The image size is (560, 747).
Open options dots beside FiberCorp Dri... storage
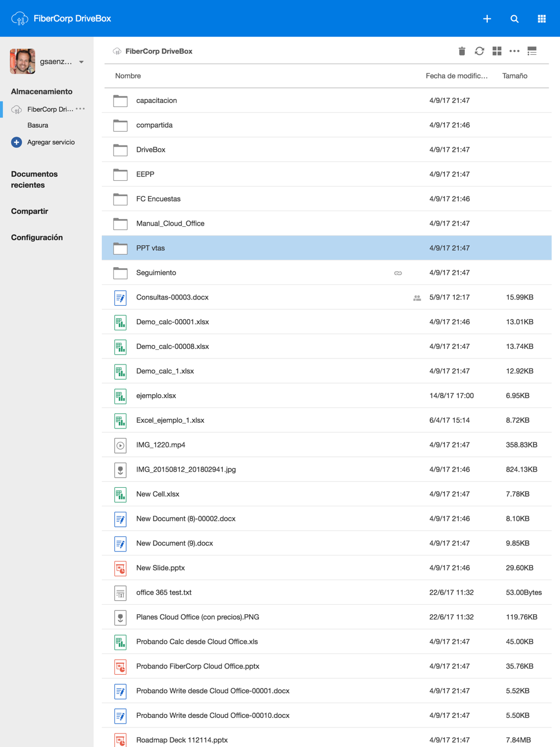81,109
